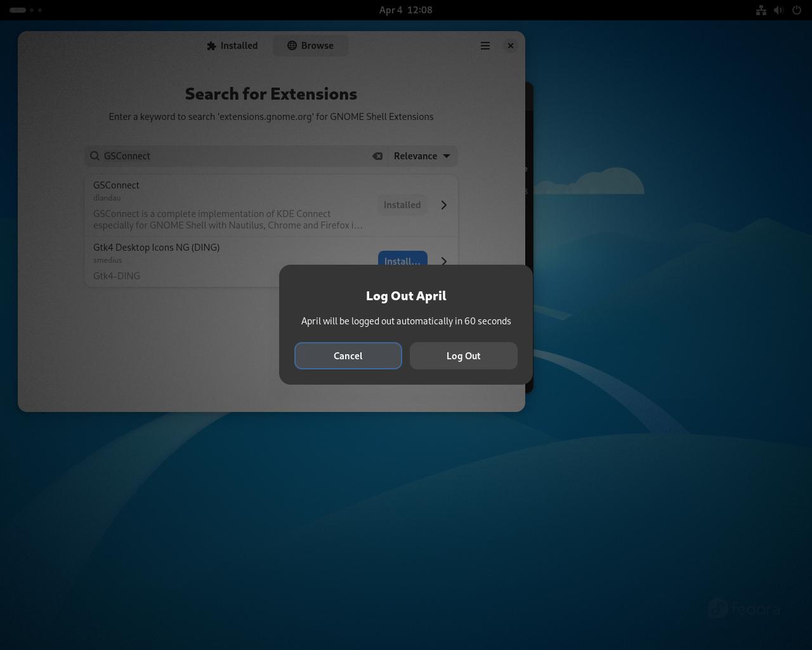Open the Activities overview indicator
The height and width of the screenshot is (650, 812).
click(x=25, y=10)
